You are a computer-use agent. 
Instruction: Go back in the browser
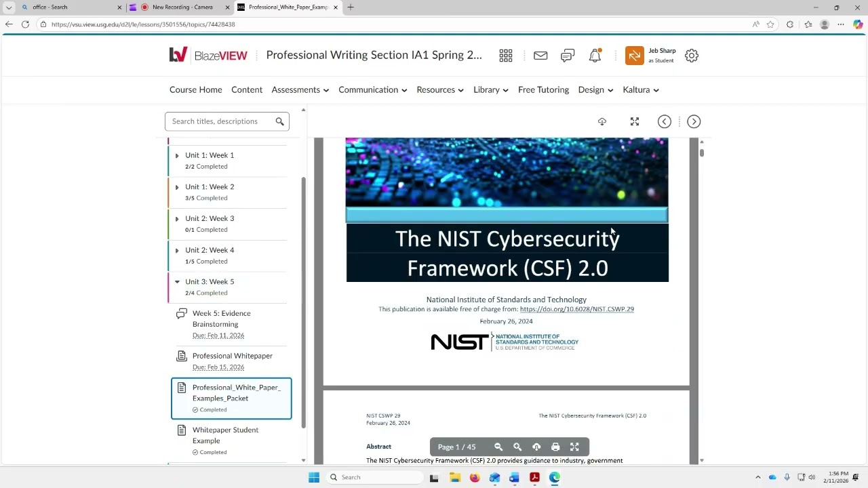(9, 24)
